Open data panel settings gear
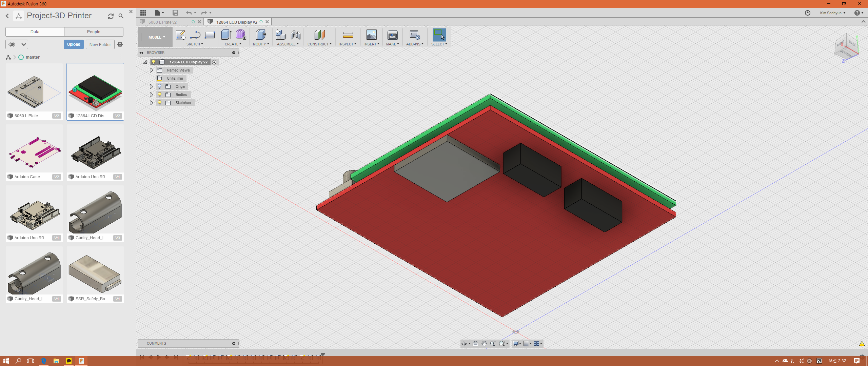Viewport: 868px width, 366px height. coord(120,44)
